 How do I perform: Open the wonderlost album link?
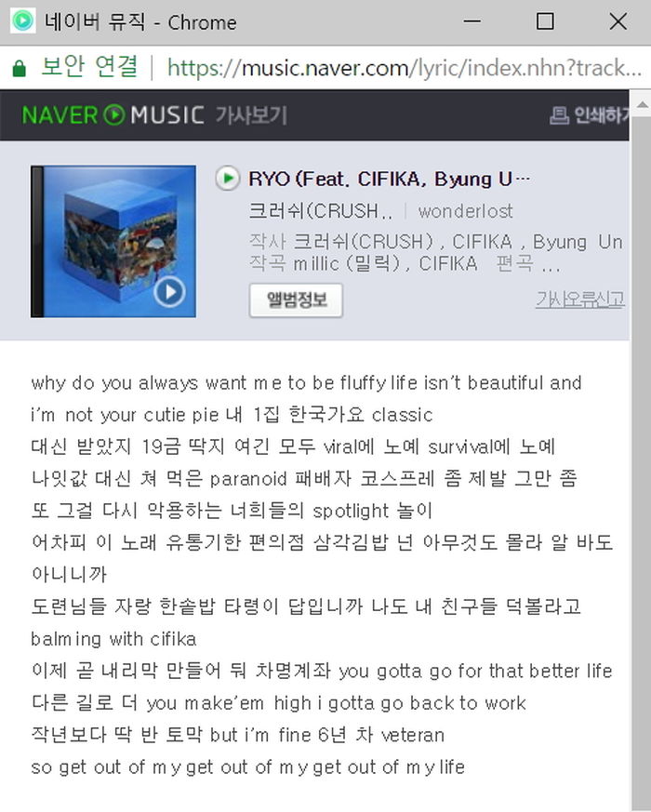[465, 211]
